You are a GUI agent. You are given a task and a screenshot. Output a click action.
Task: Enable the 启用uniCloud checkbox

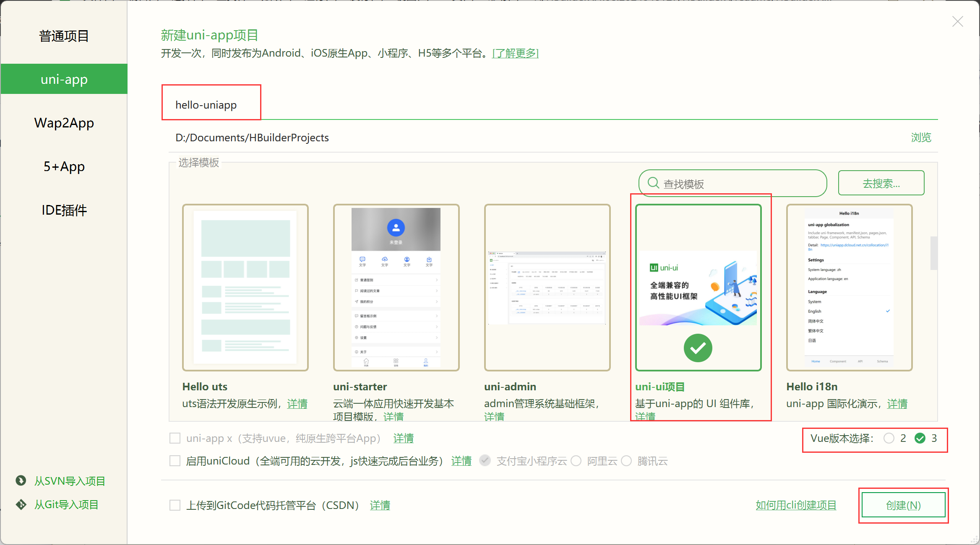point(175,461)
